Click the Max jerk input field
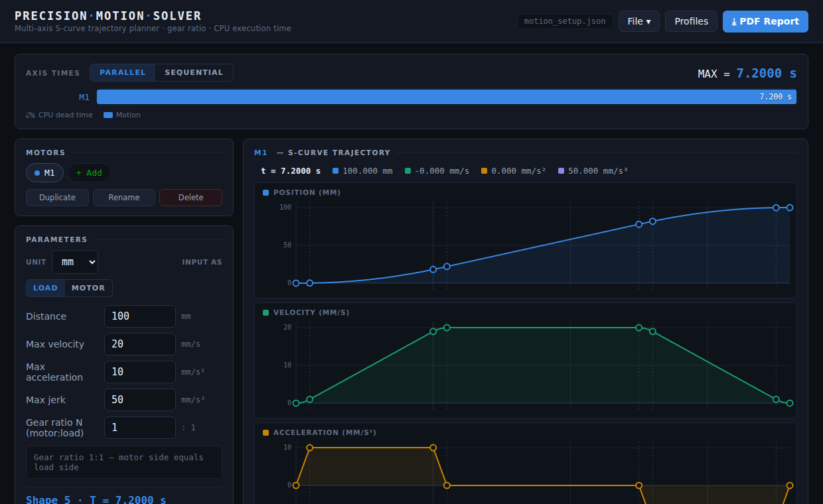This screenshot has width=823, height=504. coord(140,400)
